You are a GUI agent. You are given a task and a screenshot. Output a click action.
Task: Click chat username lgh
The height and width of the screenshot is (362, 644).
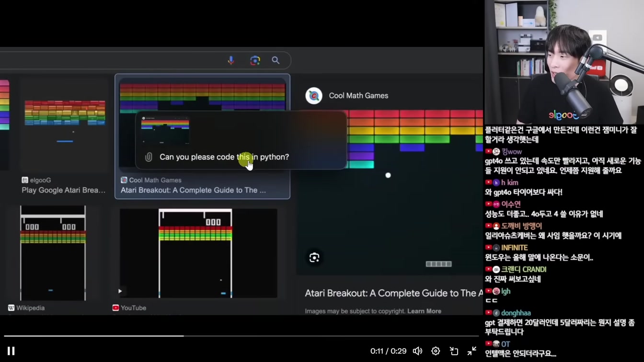coord(506,291)
